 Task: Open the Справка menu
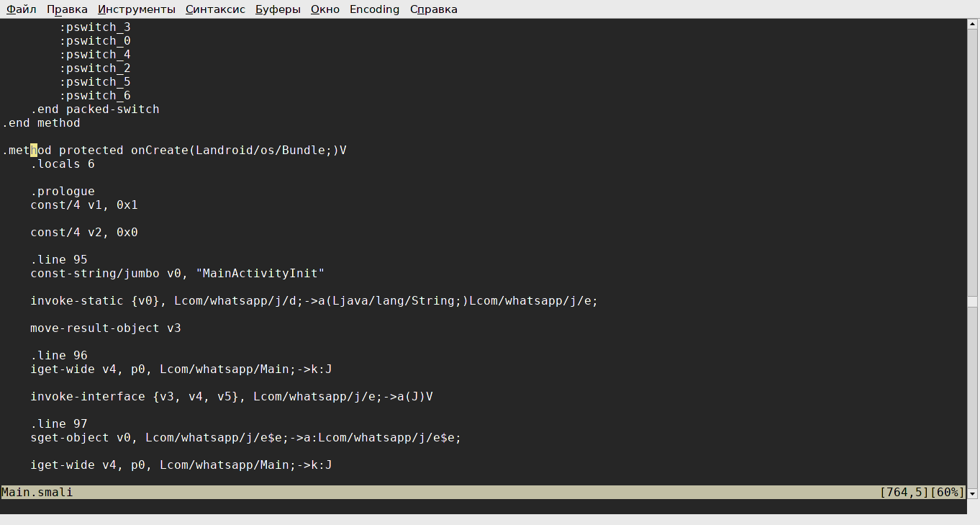tap(433, 9)
